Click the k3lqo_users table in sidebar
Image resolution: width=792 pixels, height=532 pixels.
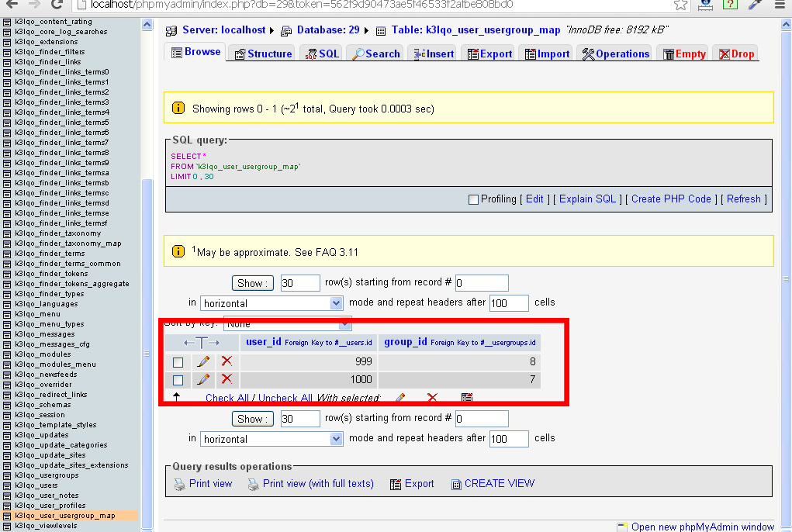(x=36, y=485)
